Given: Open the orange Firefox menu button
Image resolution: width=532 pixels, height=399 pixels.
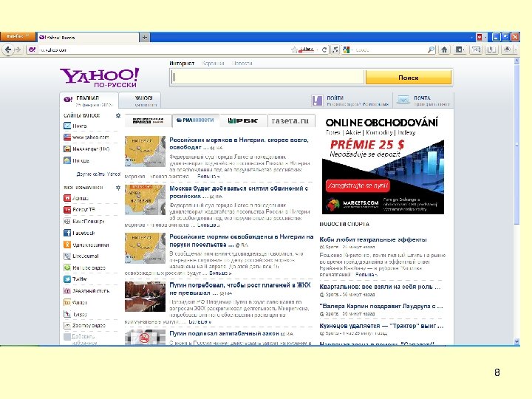Looking at the screenshot, I should (x=18, y=36).
